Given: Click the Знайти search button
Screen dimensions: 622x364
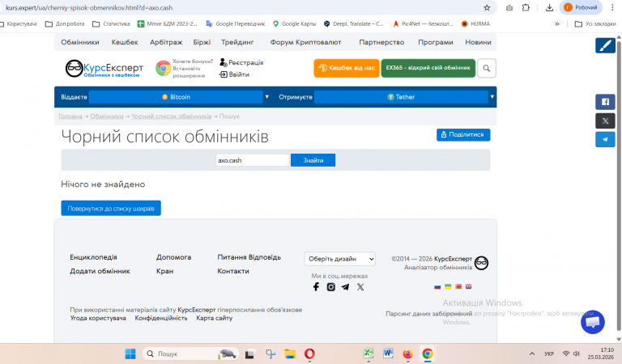Looking at the screenshot, I should (x=313, y=160).
